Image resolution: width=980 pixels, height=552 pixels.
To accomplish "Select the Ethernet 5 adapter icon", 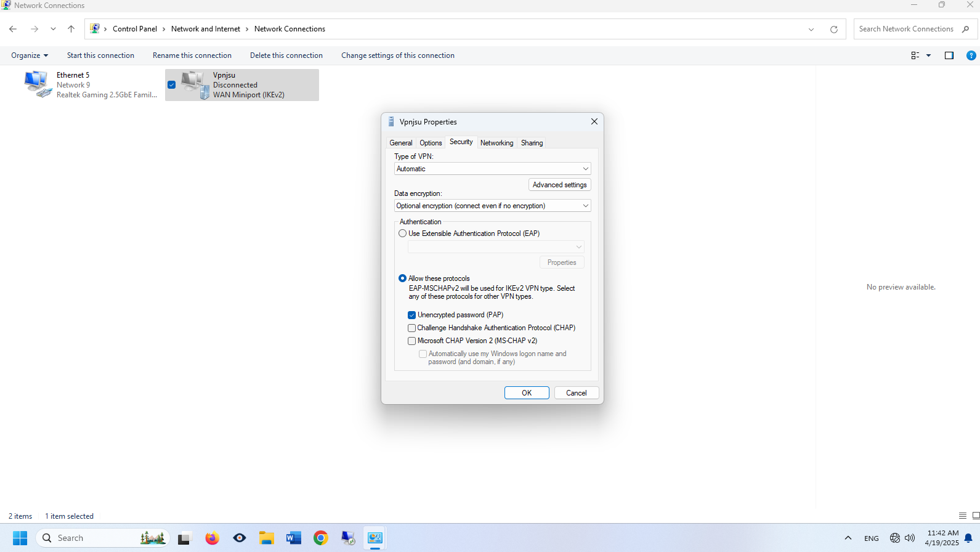I will pos(38,84).
